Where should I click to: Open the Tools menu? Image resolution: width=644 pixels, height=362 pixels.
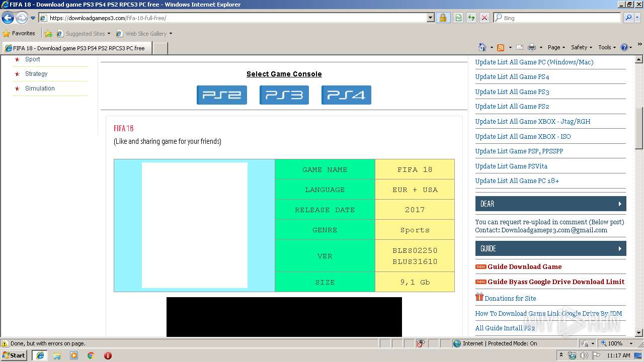tap(607, 47)
